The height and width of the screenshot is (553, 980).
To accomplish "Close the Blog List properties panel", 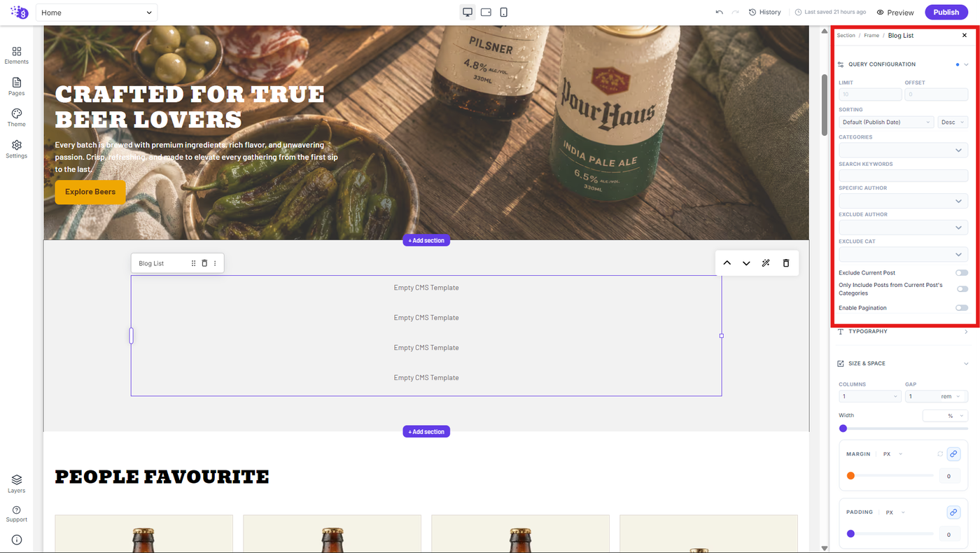I will click(964, 35).
